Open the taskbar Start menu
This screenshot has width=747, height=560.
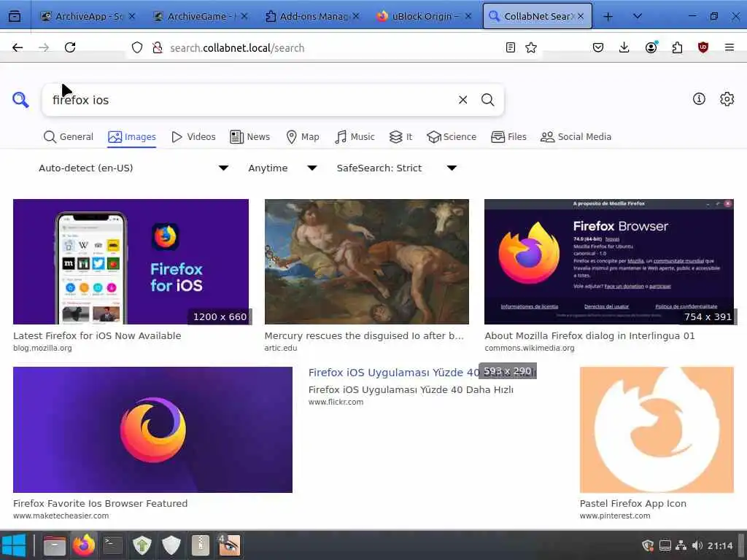coord(14,545)
